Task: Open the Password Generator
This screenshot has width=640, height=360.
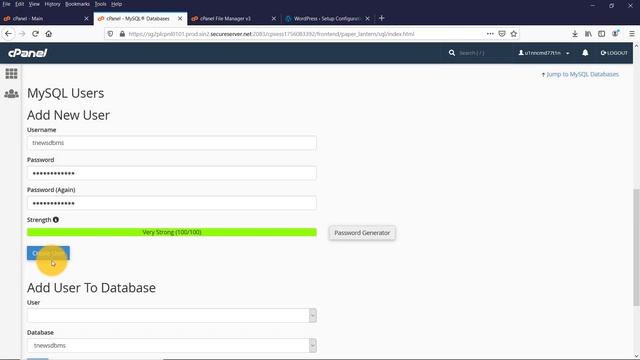Action: 362,233
